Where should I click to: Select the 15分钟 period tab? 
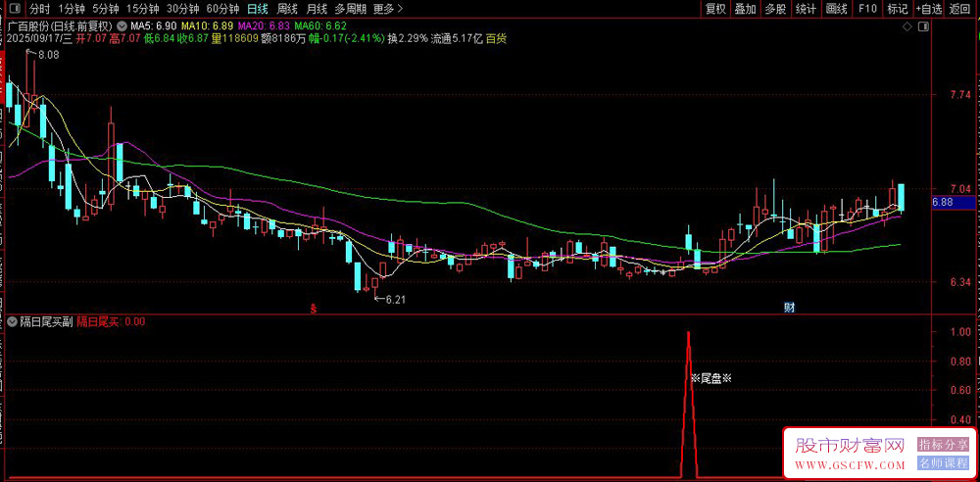coord(140,9)
